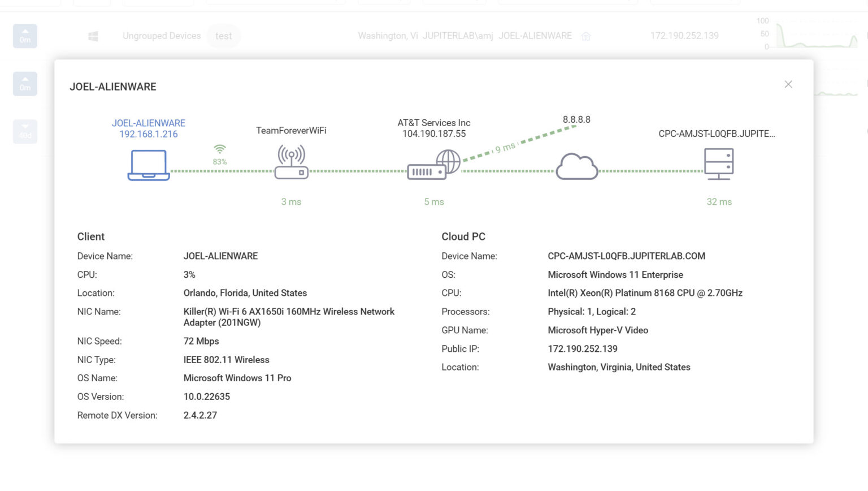This screenshot has height=491, width=868.
Task: Click the test tag pill
Action: [x=224, y=36]
